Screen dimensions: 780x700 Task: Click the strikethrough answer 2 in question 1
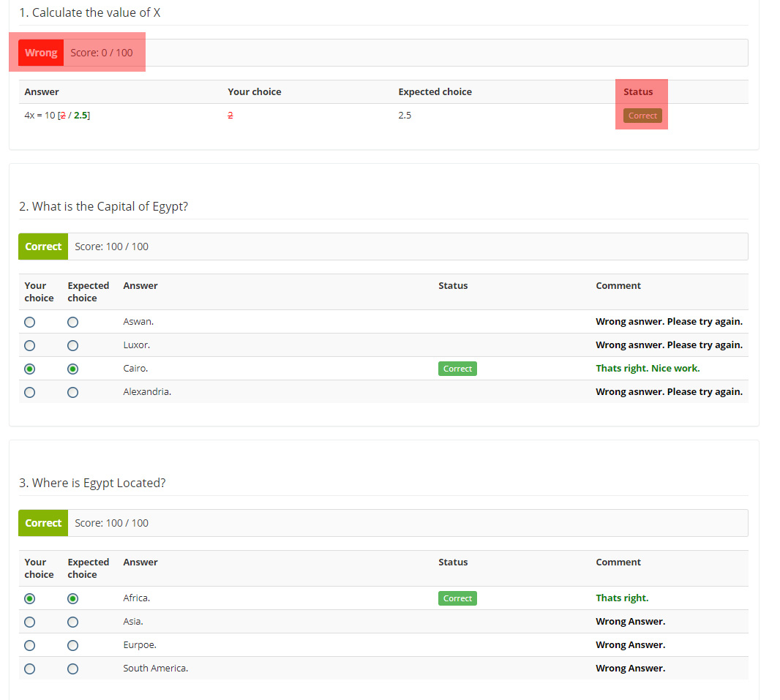tap(230, 115)
